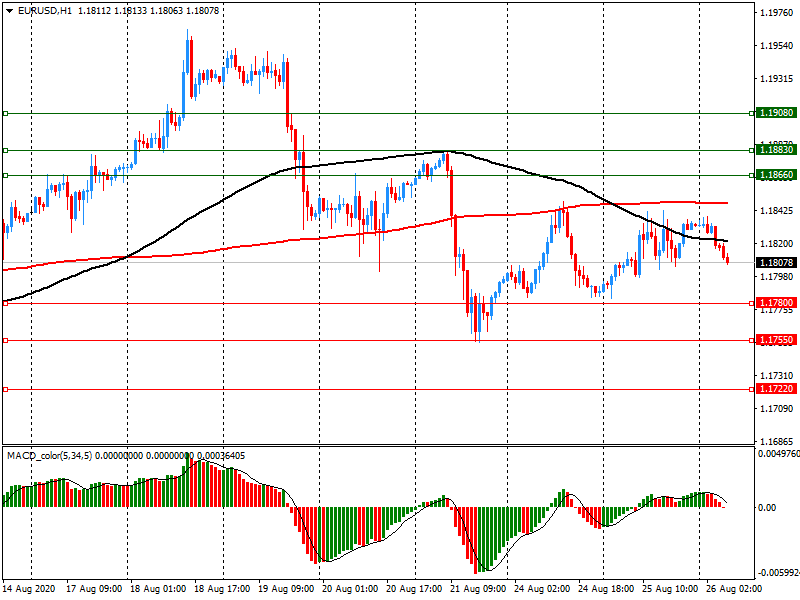This screenshot has height=600, width=800.
Task: Click the 17 Aug 09:00 time label
Action: 94,589
